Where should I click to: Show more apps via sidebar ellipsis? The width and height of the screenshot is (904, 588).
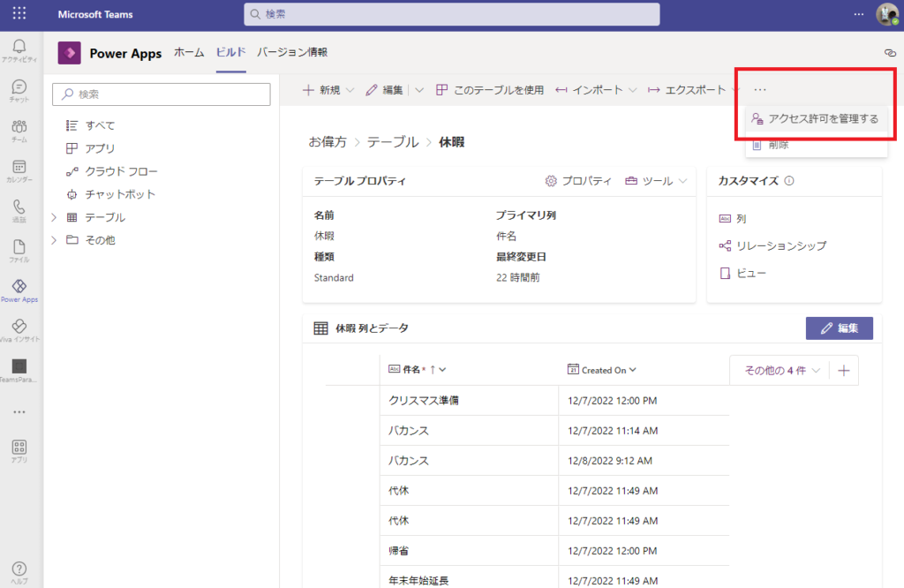click(19, 412)
